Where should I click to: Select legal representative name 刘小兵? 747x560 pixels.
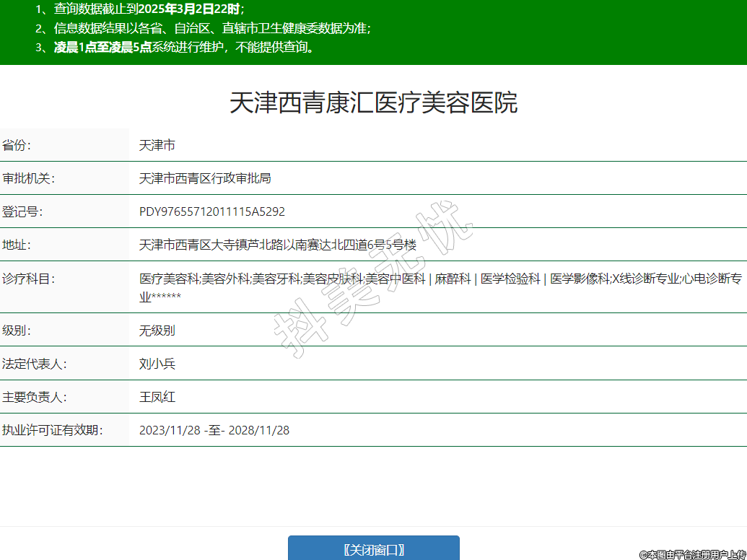(x=157, y=364)
